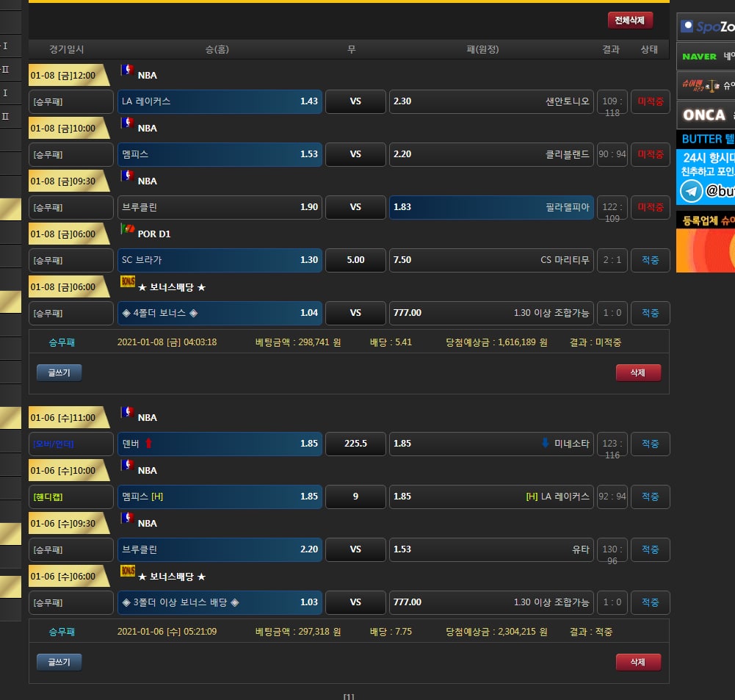The height and width of the screenshot is (700, 735).
Task: Open the NAVER banner in the right sidebar
Action: pyautogui.click(x=705, y=56)
